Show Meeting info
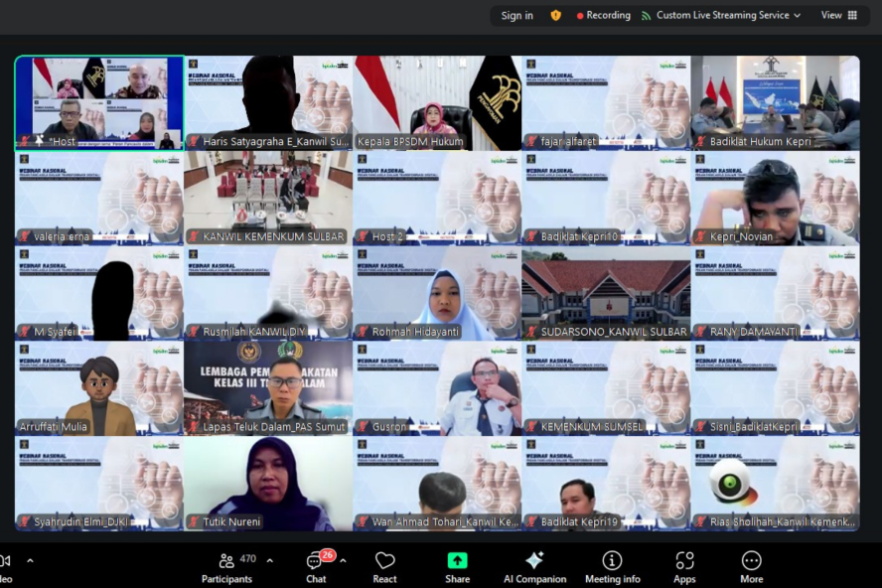The image size is (882, 588). tap(612, 566)
